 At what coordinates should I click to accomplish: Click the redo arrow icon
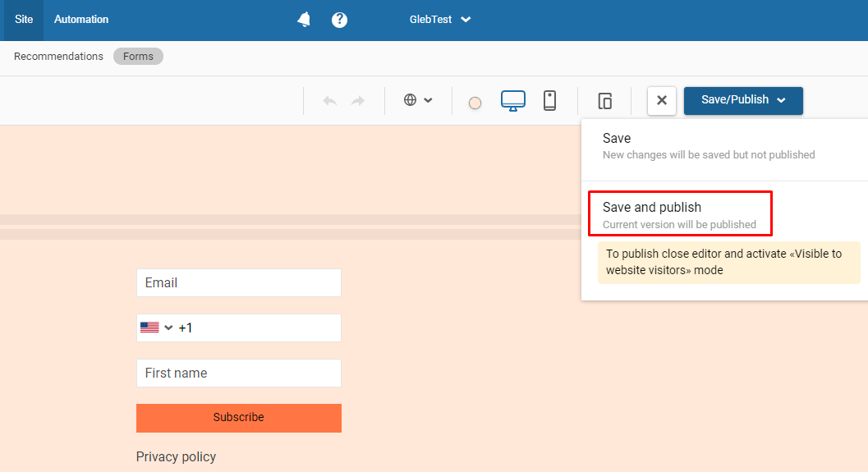coord(358,100)
